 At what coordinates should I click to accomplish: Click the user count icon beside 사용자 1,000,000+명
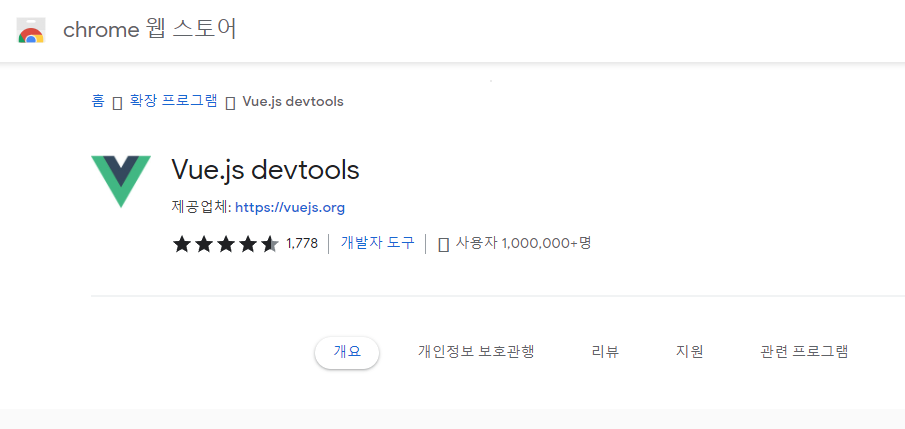444,244
